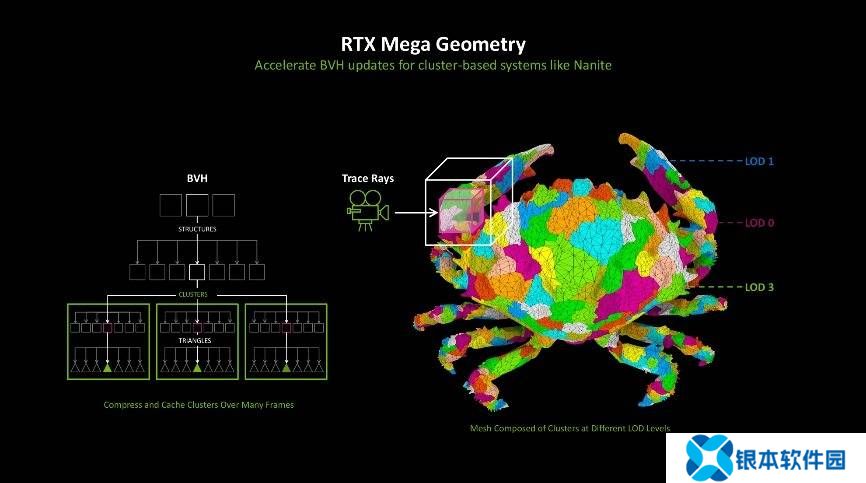
Task: Click the "RTX Mega Geometry" title
Action: (433, 44)
